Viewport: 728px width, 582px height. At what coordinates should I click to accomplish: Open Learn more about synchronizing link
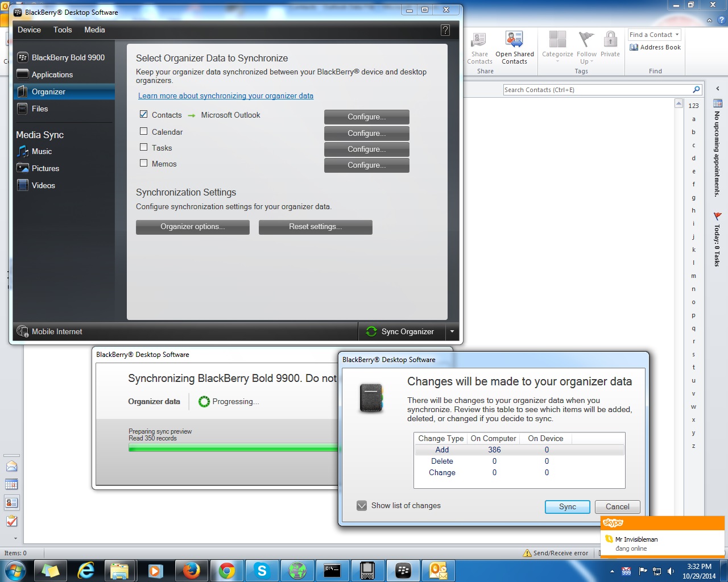pos(226,96)
